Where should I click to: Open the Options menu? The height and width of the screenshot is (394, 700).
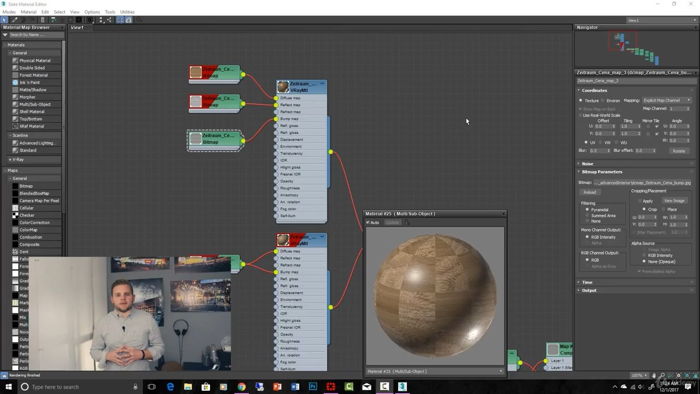(92, 12)
